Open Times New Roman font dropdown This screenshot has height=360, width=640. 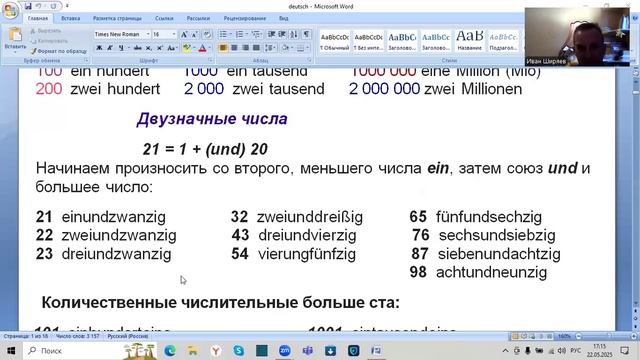tap(148, 34)
